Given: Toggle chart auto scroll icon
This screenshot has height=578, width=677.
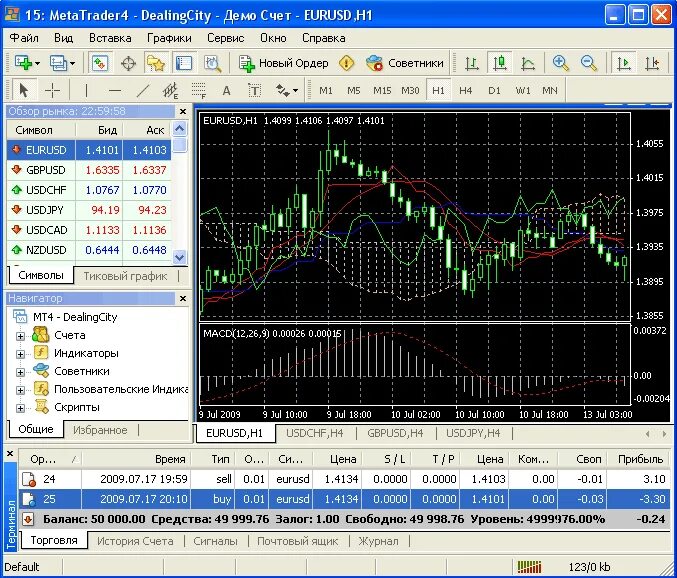Looking at the screenshot, I should pyautogui.click(x=623, y=63).
